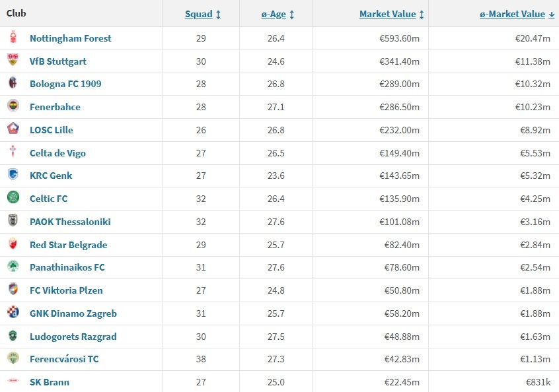
Task: Open the SK Brann club link
Action: [50, 382]
